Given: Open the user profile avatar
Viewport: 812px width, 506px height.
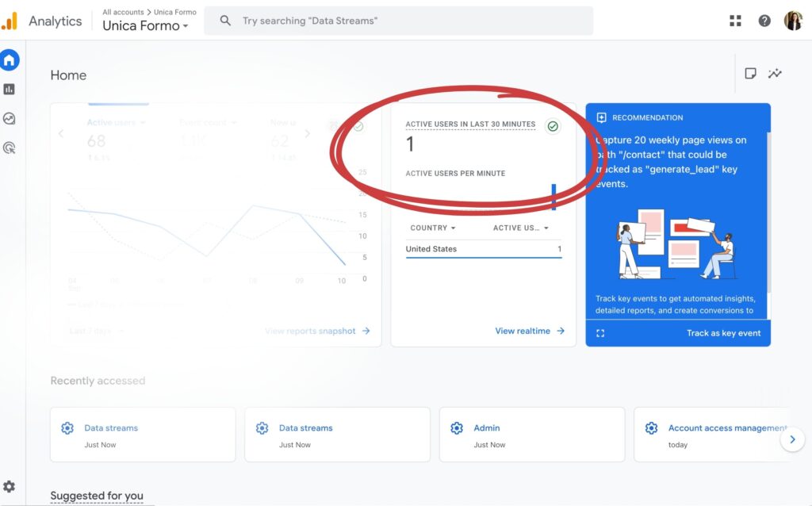Looking at the screenshot, I should point(793,21).
